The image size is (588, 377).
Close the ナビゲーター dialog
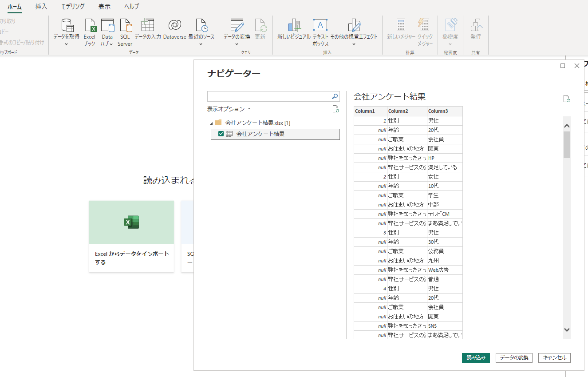tap(577, 66)
